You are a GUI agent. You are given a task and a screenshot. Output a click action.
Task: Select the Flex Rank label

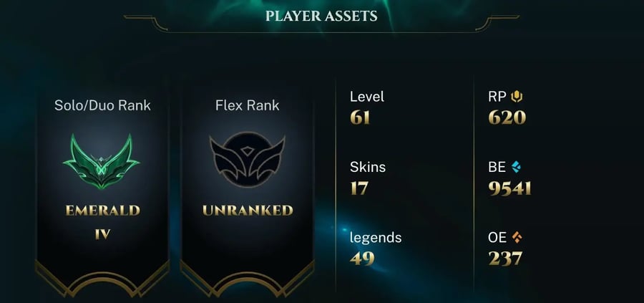pos(248,105)
